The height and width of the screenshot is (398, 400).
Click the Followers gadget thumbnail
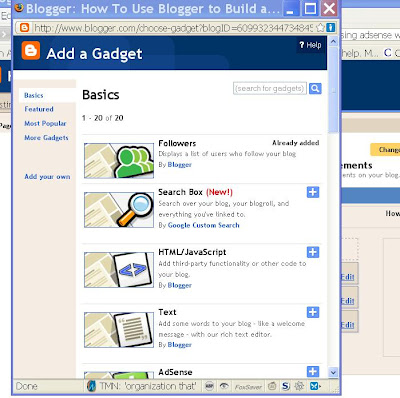119,161
